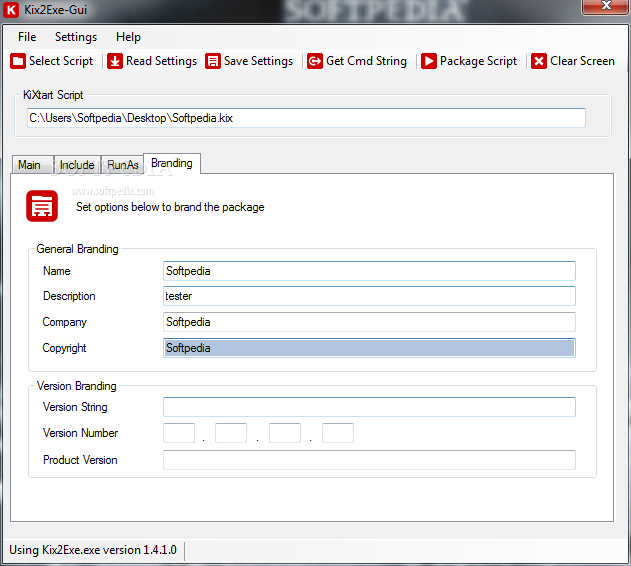Click the 'Copyright' label
This screenshot has height=566, width=631.
(x=64, y=348)
